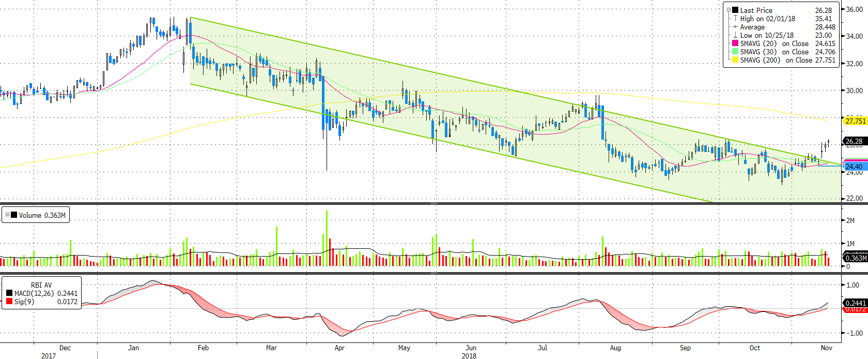Click the black Last Price color swatch

coord(735,10)
